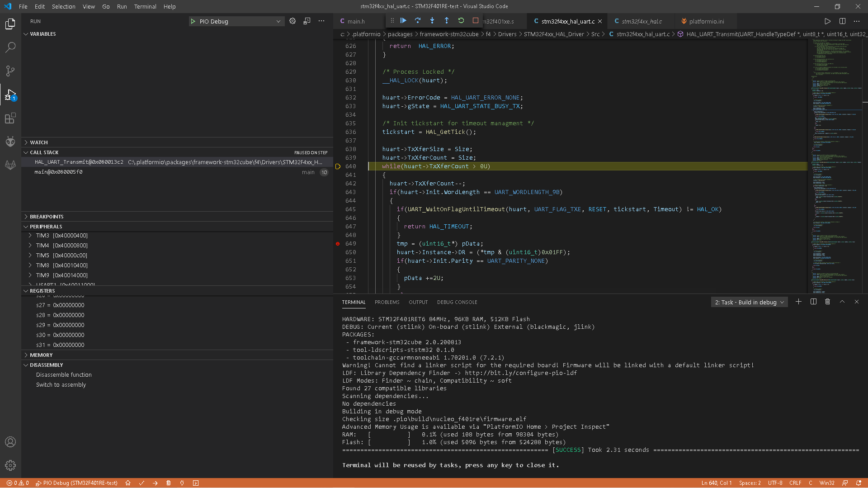Step Over in the debug toolbar
The image size is (868, 488).
417,20
